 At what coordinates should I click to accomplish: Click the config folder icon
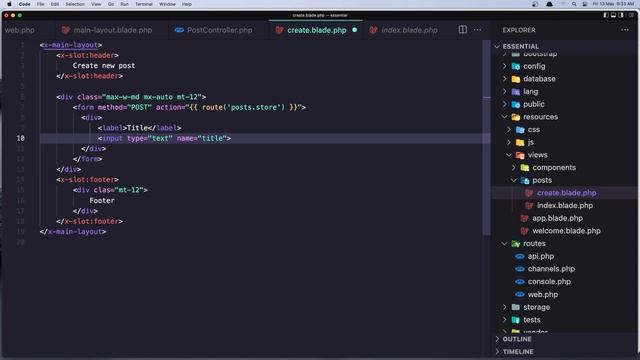pyautogui.click(x=516, y=66)
